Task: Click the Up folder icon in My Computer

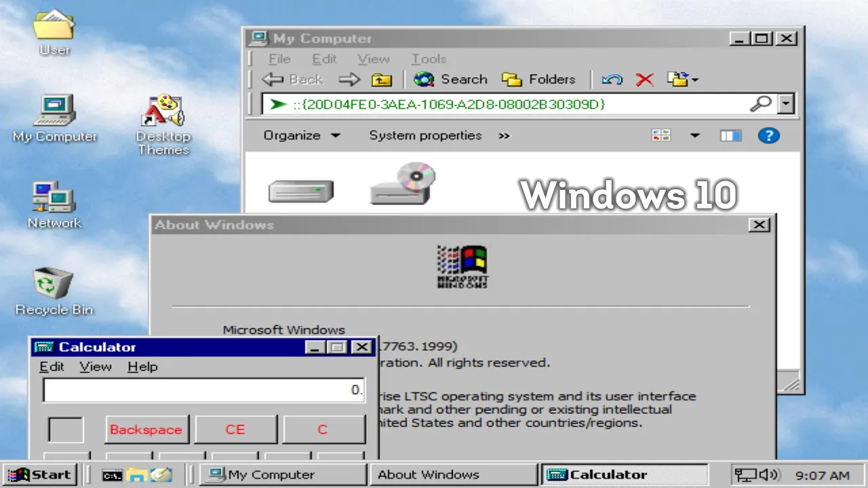Action: click(382, 79)
